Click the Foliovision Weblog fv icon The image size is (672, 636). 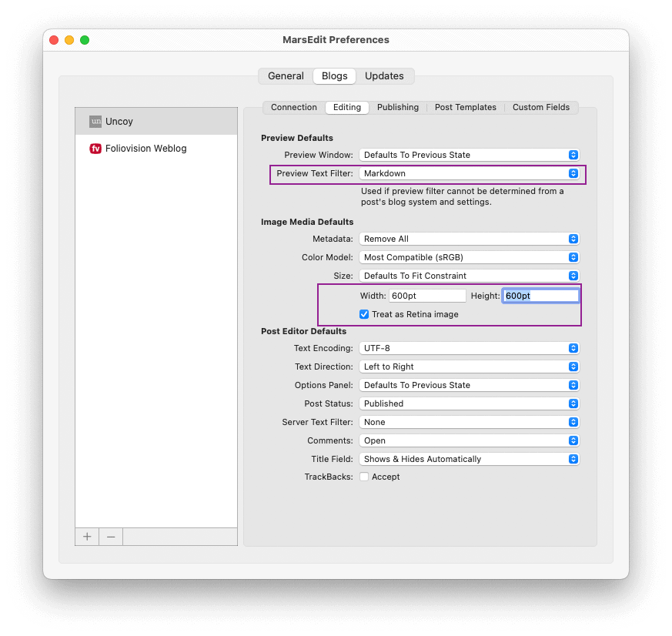tap(95, 149)
